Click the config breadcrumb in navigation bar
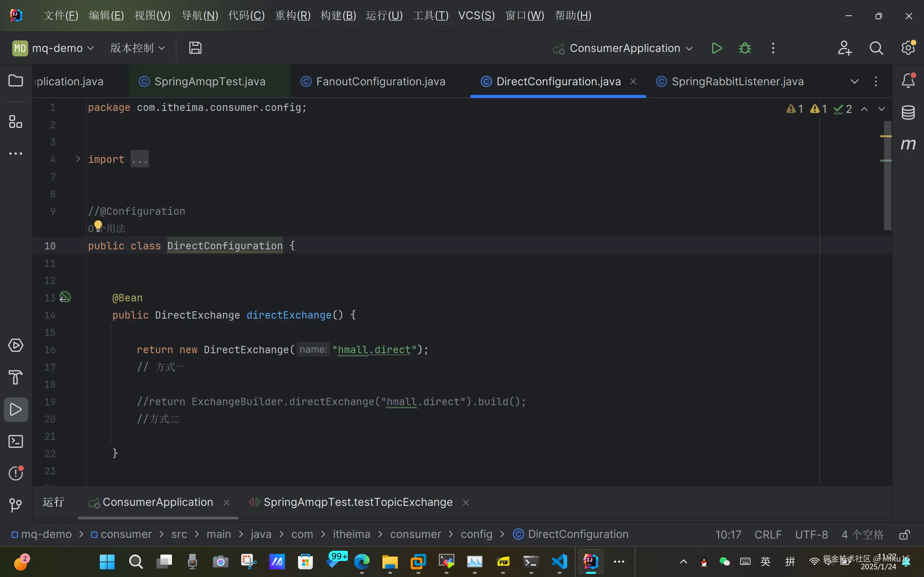 pos(476,534)
